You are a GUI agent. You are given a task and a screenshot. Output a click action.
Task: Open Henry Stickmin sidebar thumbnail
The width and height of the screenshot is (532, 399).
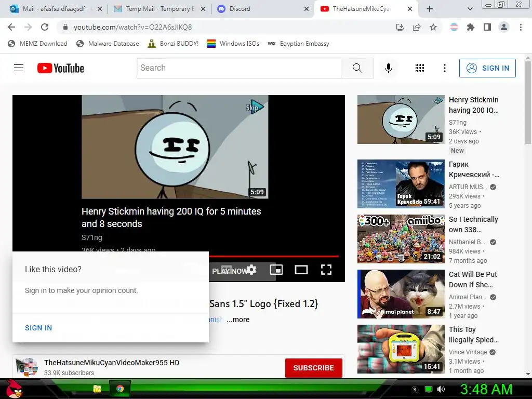click(401, 119)
